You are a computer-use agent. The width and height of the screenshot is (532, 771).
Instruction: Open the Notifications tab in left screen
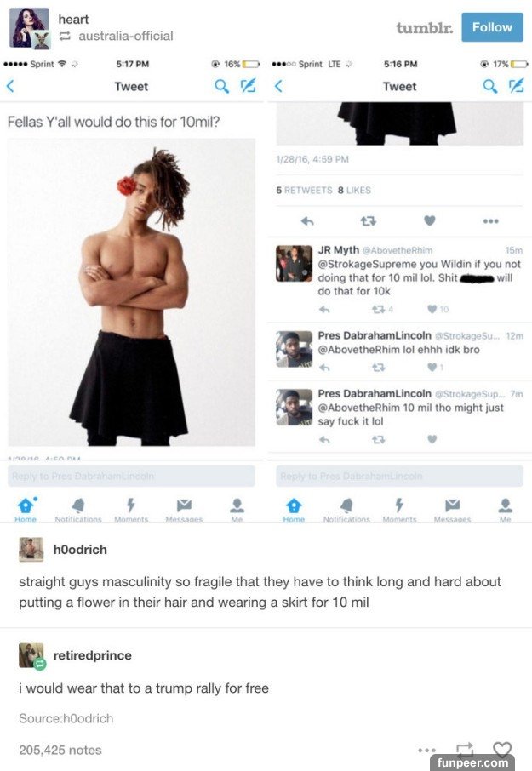78,510
